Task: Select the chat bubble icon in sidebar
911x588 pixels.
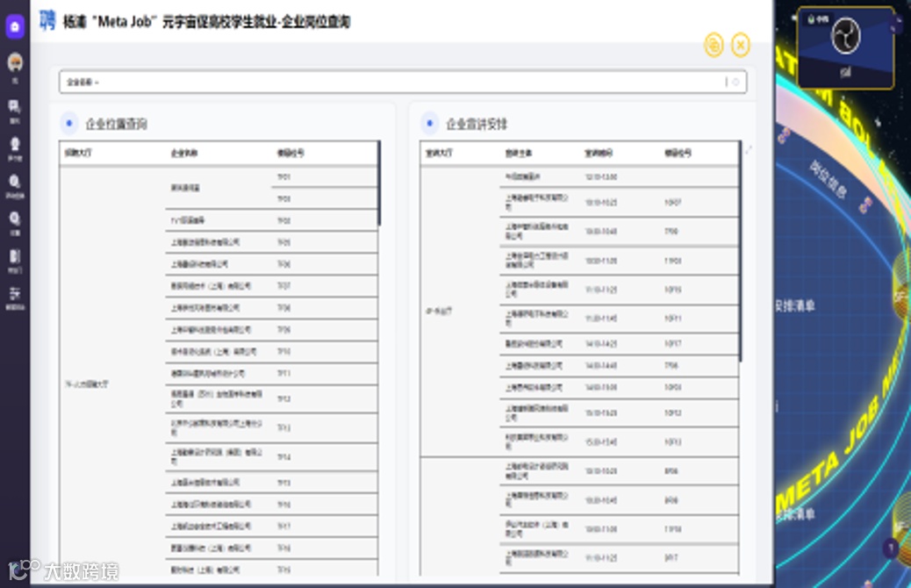Action: coord(15,107)
